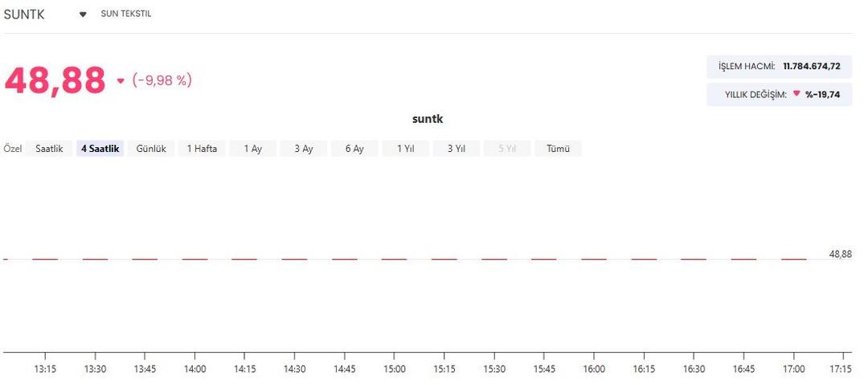Select the 6 Ay time range
The width and height of the screenshot is (868, 385).
pos(354,149)
